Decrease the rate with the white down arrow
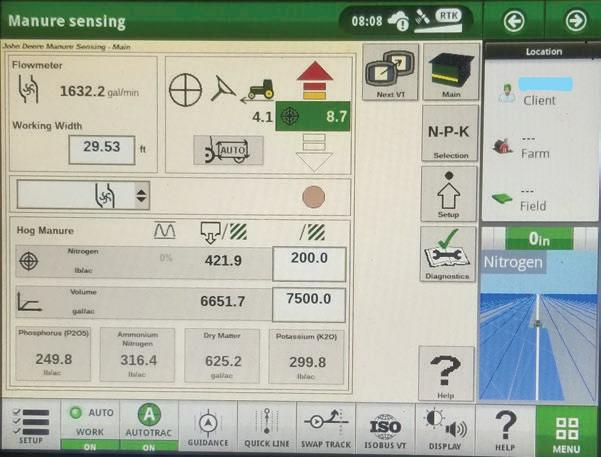This screenshot has width=601, height=457. tap(314, 153)
